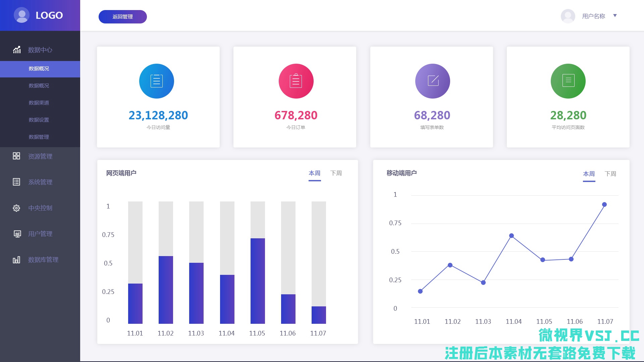Screen dimensions: 644x362
Task: Select 本周 tab in 移动端用户 chart
Action: (x=589, y=174)
